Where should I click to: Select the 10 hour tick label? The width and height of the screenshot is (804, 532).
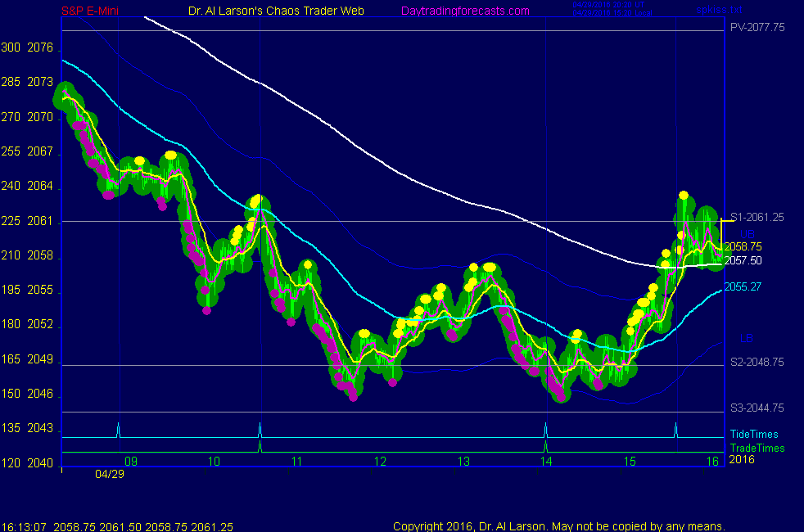coord(214,462)
